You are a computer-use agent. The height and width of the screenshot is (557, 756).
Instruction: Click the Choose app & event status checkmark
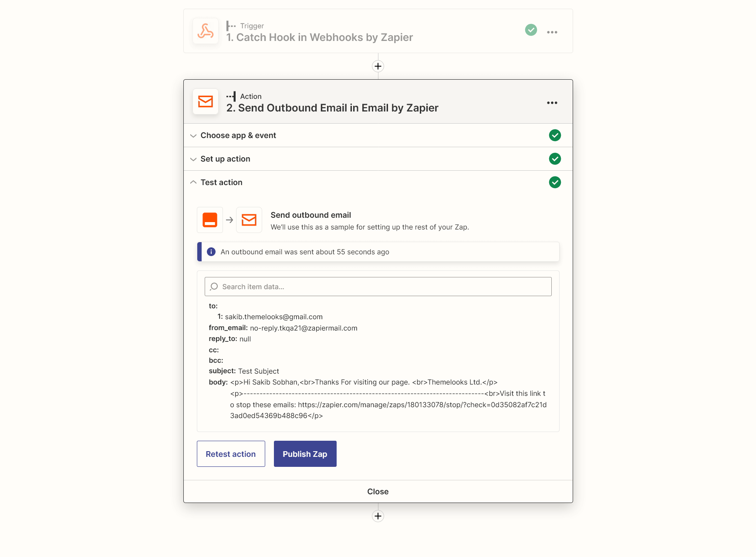pos(555,135)
